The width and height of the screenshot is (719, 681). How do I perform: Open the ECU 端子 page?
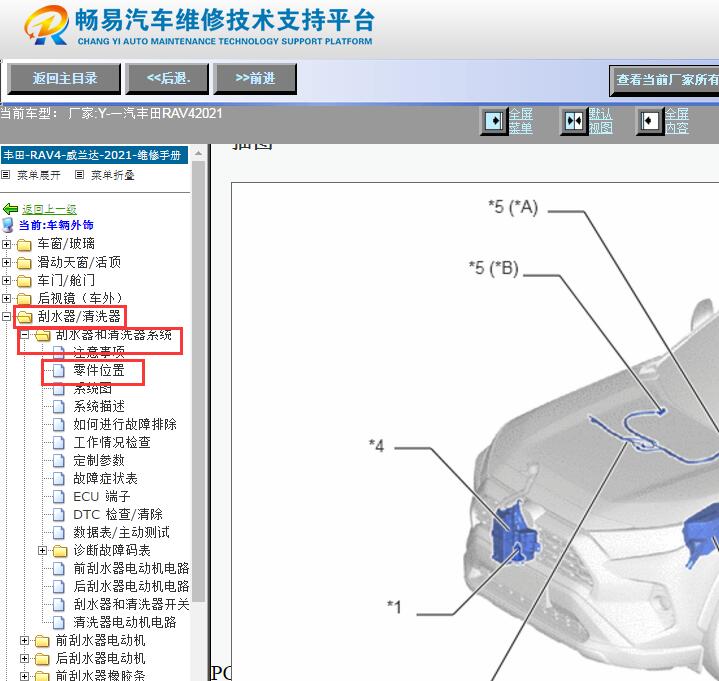pyautogui.click(x=102, y=497)
